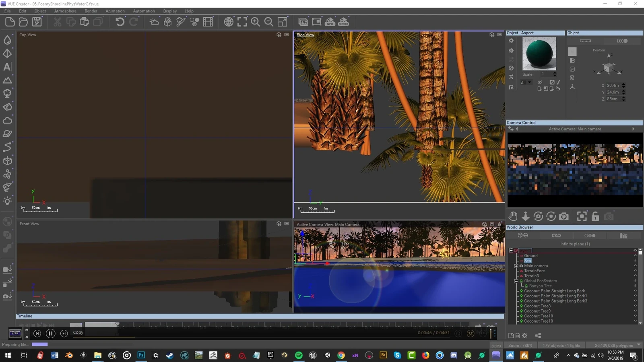
Task: Click the zoom in magnifier icon
Action: [255, 22]
